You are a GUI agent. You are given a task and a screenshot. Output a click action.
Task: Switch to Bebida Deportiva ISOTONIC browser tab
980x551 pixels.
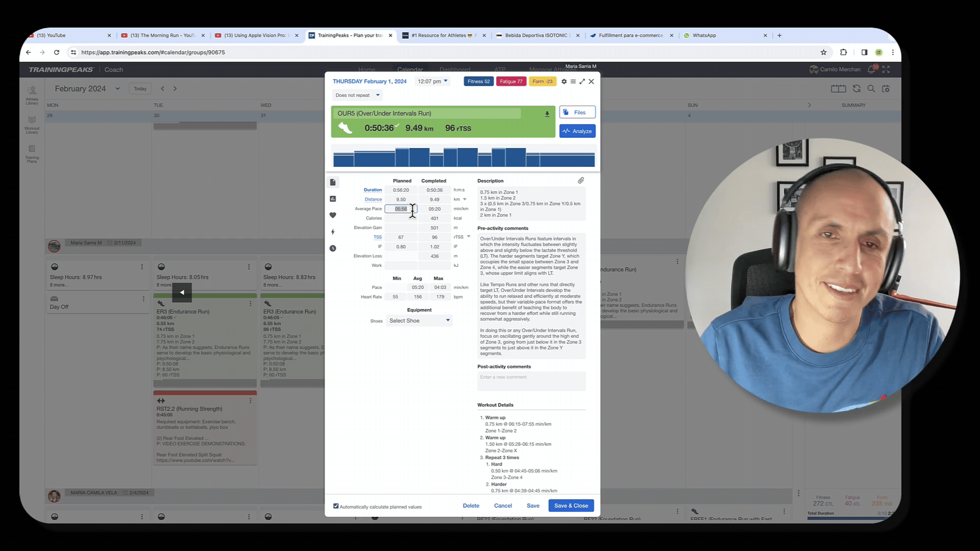(x=537, y=36)
